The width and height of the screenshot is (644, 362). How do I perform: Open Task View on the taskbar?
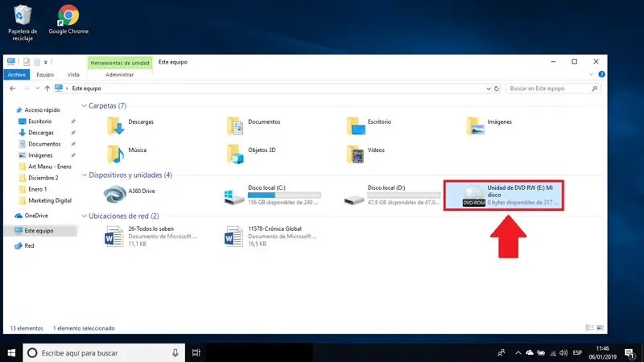[196, 352]
